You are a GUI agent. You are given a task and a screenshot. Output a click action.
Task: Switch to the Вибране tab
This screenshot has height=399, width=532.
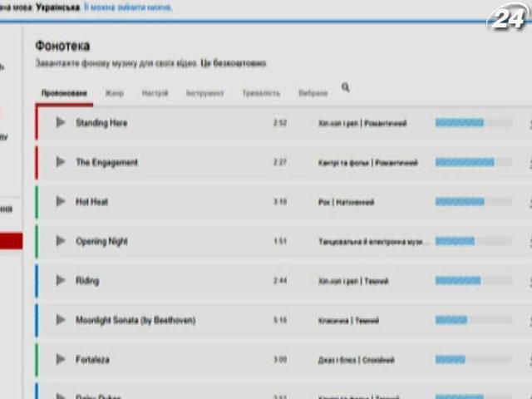coord(313,93)
